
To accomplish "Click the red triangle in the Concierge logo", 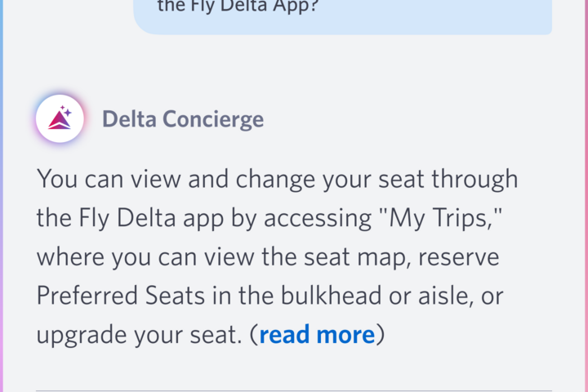I will click(x=58, y=122).
